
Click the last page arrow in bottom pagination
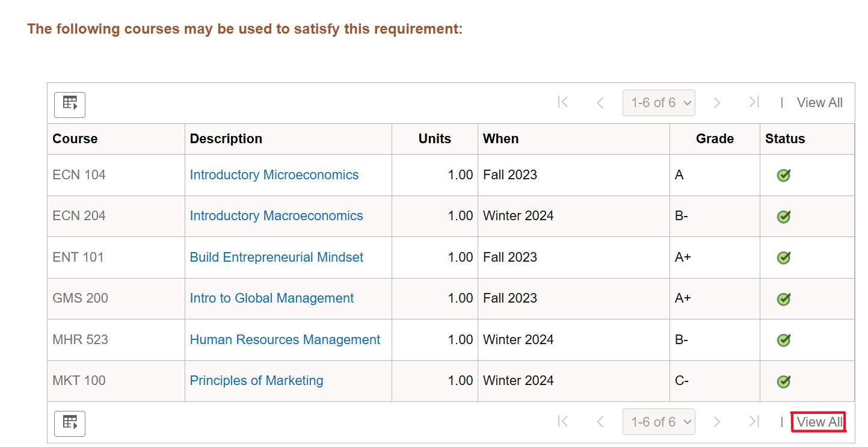tap(754, 422)
